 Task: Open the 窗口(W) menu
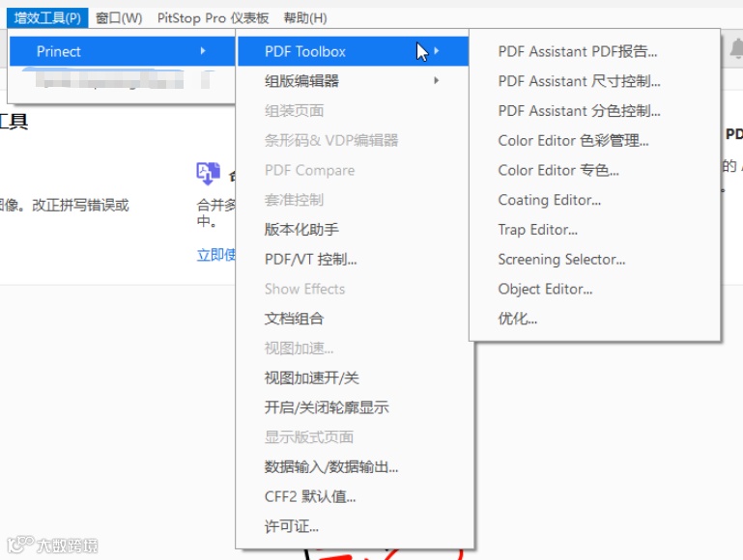119,18
